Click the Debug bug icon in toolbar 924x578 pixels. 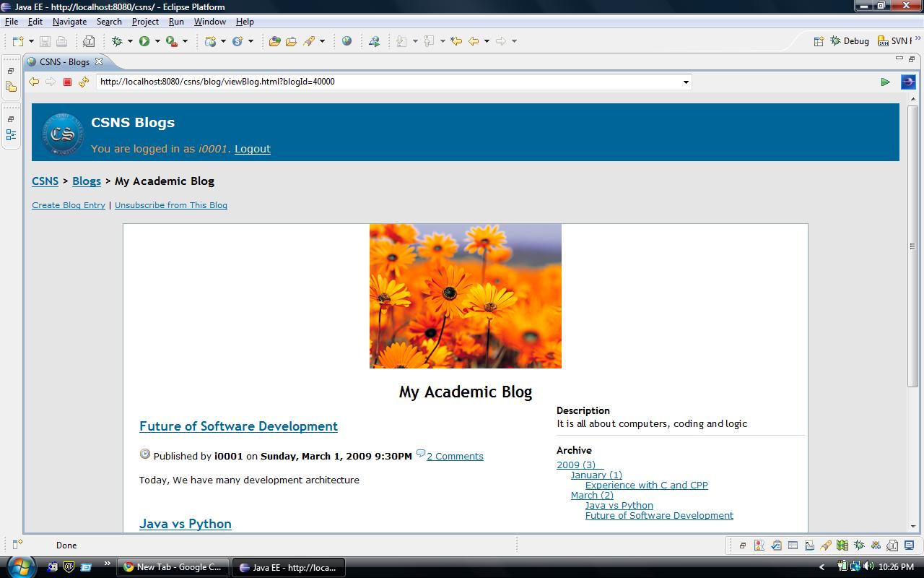tap(117, 41)
